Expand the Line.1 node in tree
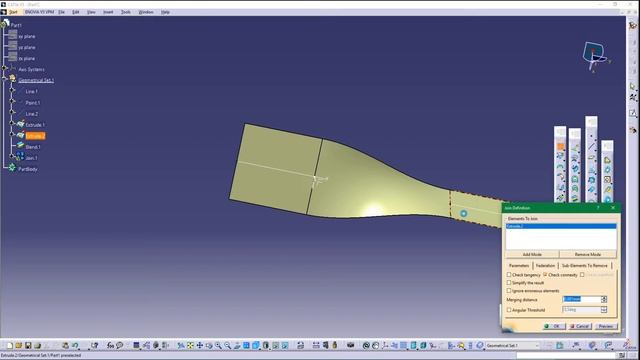 tap(12, 90)
